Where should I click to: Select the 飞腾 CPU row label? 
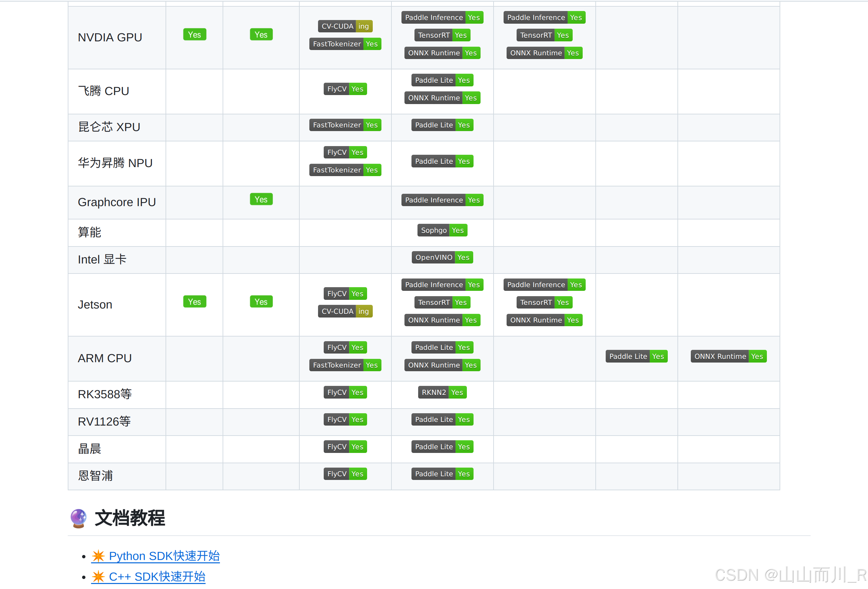103,91
